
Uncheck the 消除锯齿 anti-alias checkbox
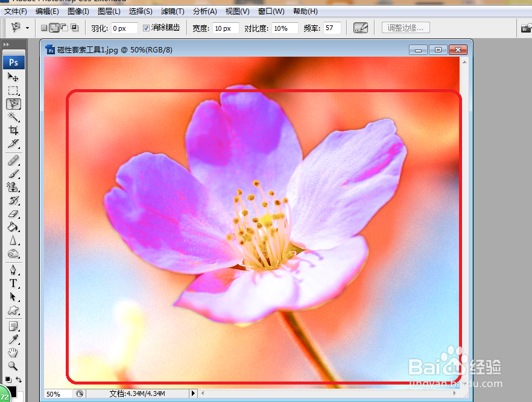click(x=146, y=28)
